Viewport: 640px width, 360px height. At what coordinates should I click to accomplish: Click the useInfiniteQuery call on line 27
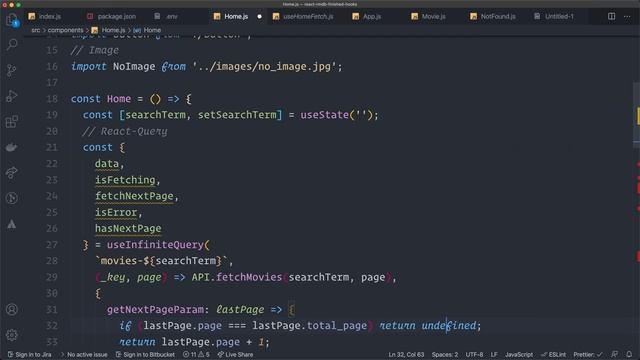pyautogui.click(x=155, y=245)
